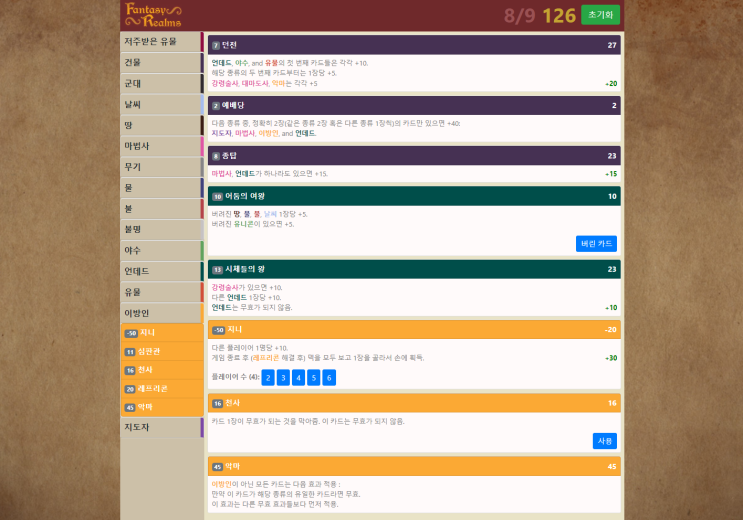Set player count to 3
Viewport: 743px width, 520px height.
pyautogui.click(x=283, y=378)
